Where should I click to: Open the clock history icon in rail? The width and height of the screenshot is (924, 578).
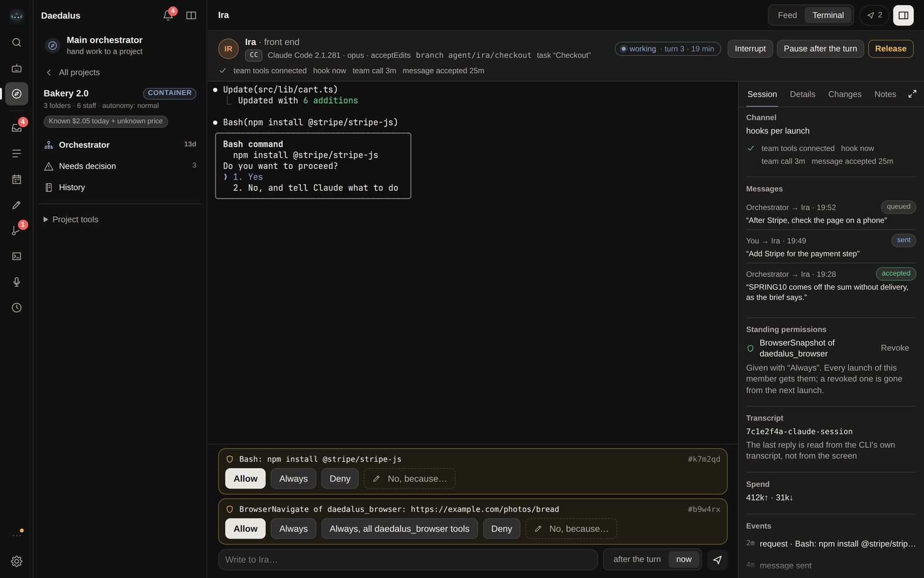(17, 307)
